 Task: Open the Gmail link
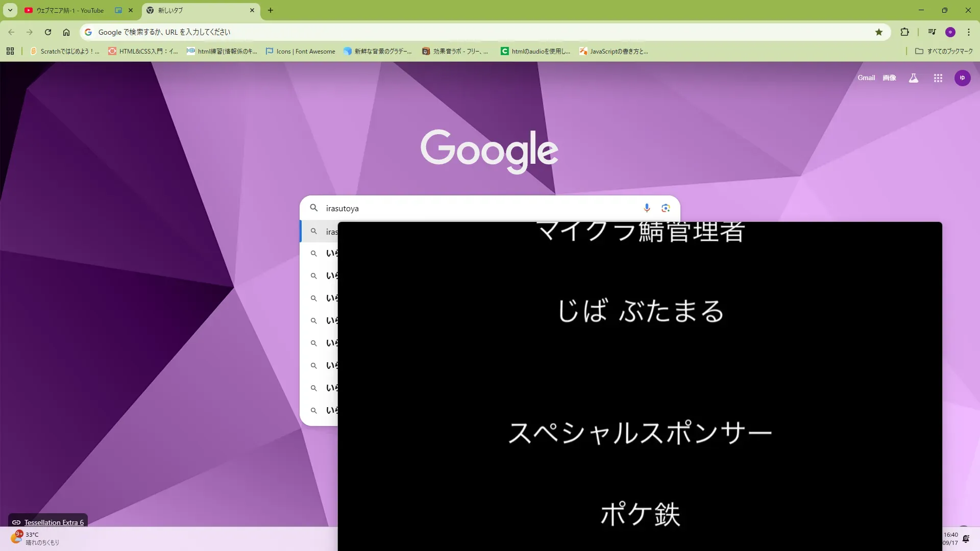coord(866,78)
